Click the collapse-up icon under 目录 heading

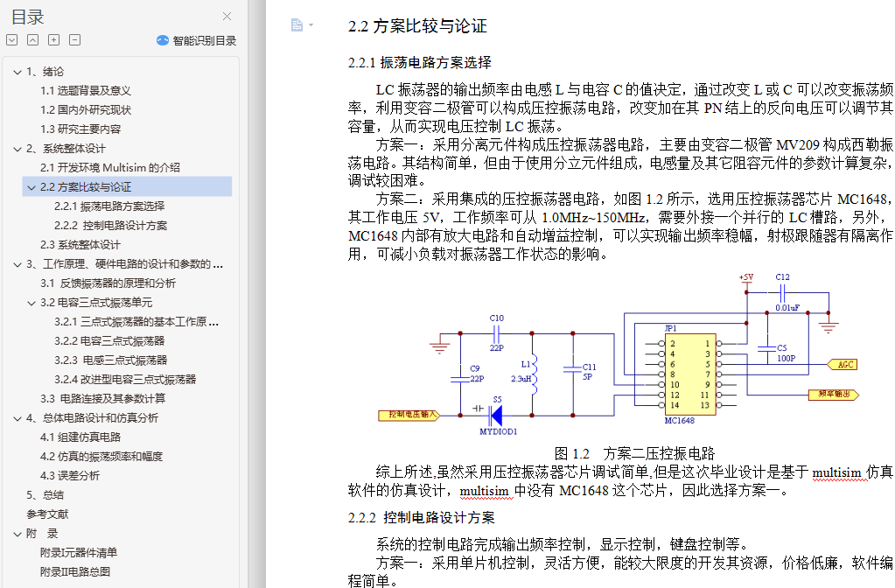[x=33, y=40]
